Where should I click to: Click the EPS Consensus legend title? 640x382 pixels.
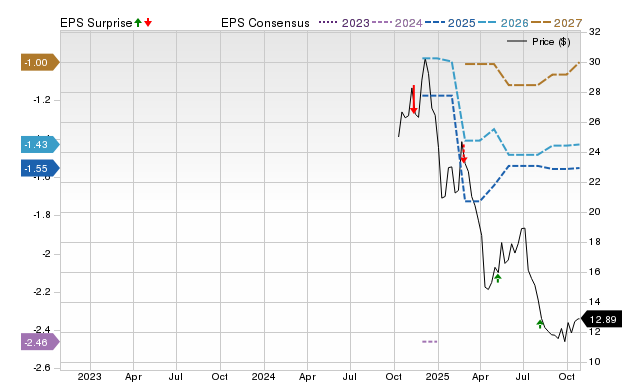point(265,23)
